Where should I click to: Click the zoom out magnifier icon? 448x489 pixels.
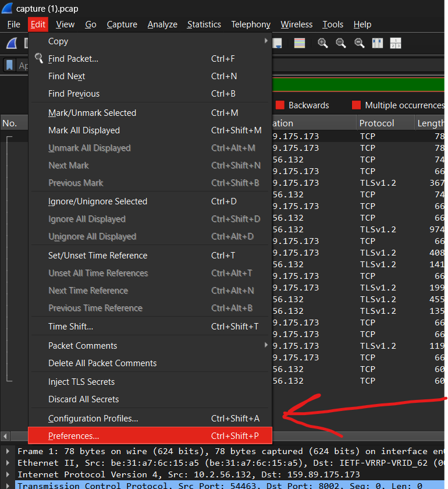point(341,43)
